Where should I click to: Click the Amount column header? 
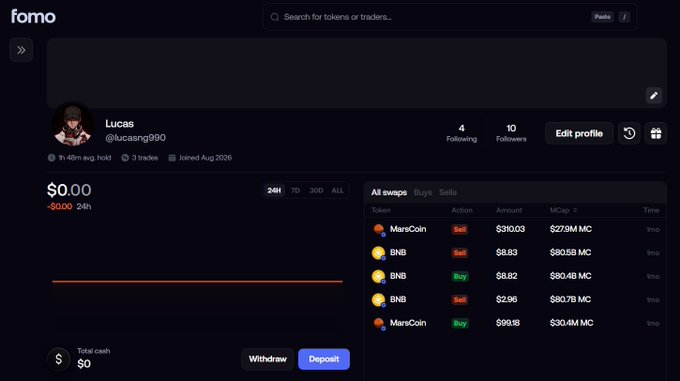coord(509,210)
